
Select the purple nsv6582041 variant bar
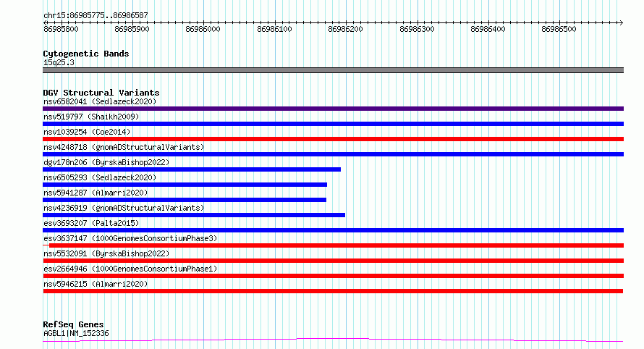[x=333, y=109]
